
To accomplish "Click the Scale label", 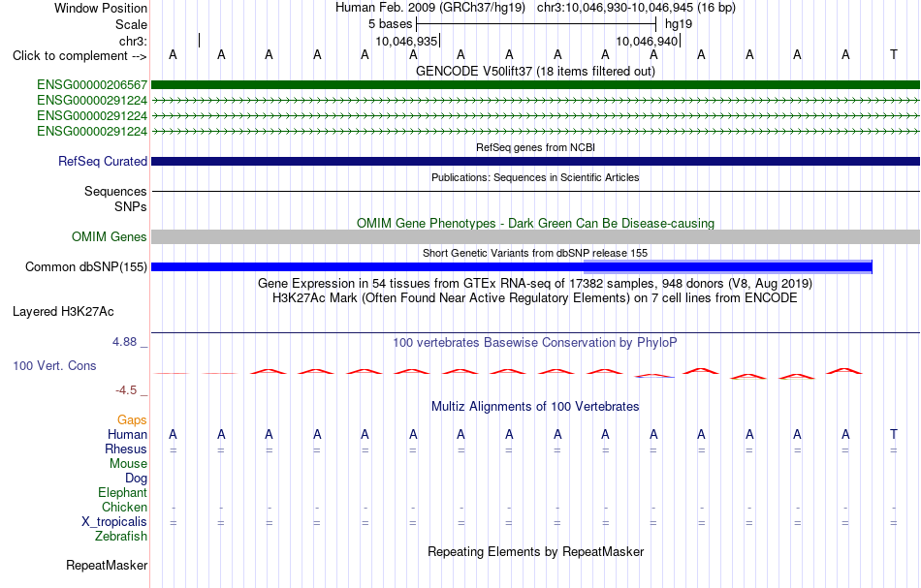I will tap(131, 24).
